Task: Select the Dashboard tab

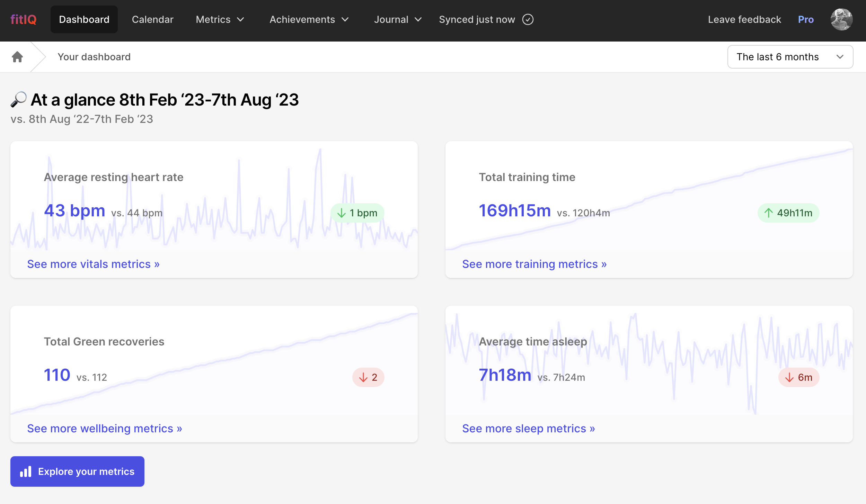Action: pos(84,19)
